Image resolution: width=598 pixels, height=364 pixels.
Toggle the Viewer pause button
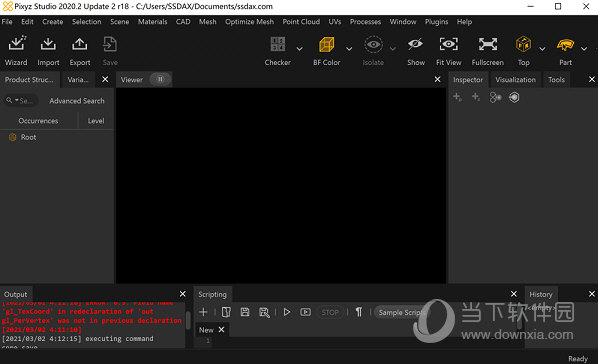click(x=160, y=79)
